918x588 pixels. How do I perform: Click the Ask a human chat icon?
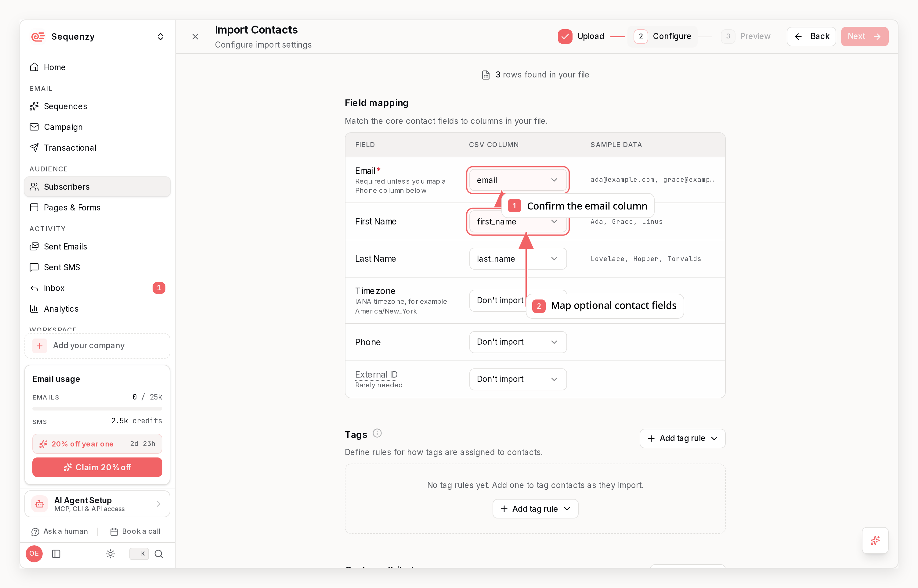pos(35,532)
